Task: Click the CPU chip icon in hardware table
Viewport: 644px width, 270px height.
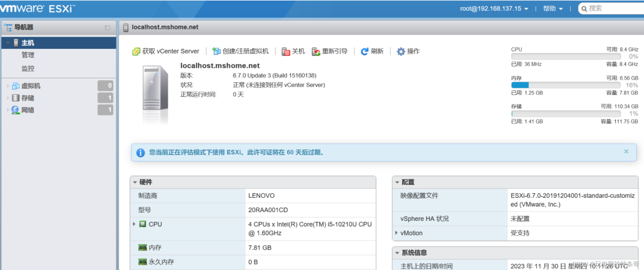Action: click(143, 224)
